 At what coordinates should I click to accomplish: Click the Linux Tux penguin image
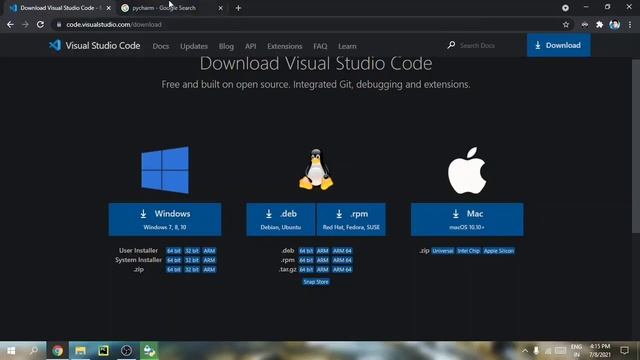coord(316,170)
